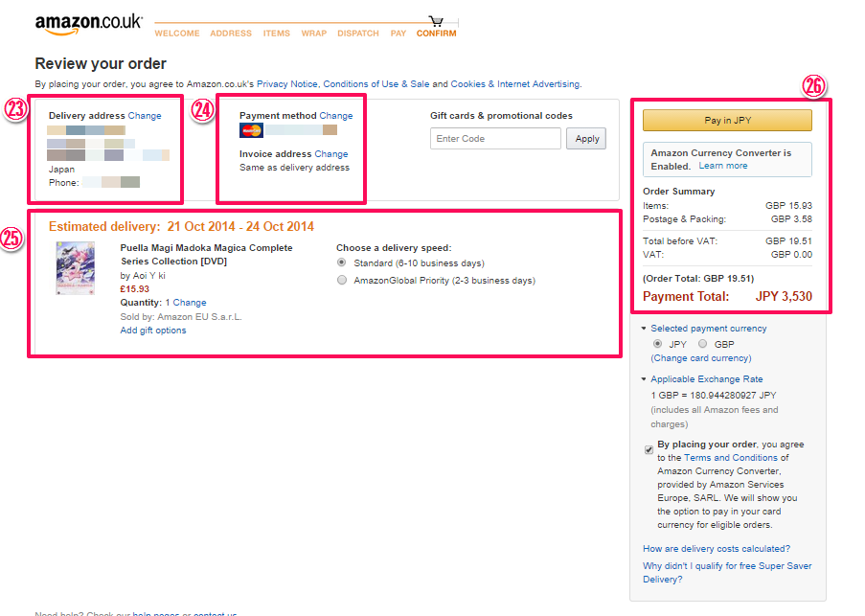Viewport: 865px width, 616px height.
Task: Click the Postage & Packing GBP 3.58 value
Action: (x=791, y=219)
